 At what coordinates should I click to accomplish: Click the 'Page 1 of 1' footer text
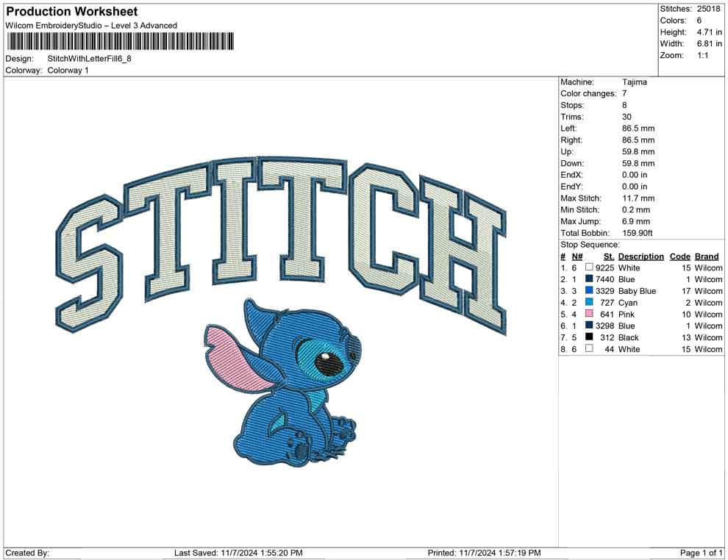pos(701,553)
